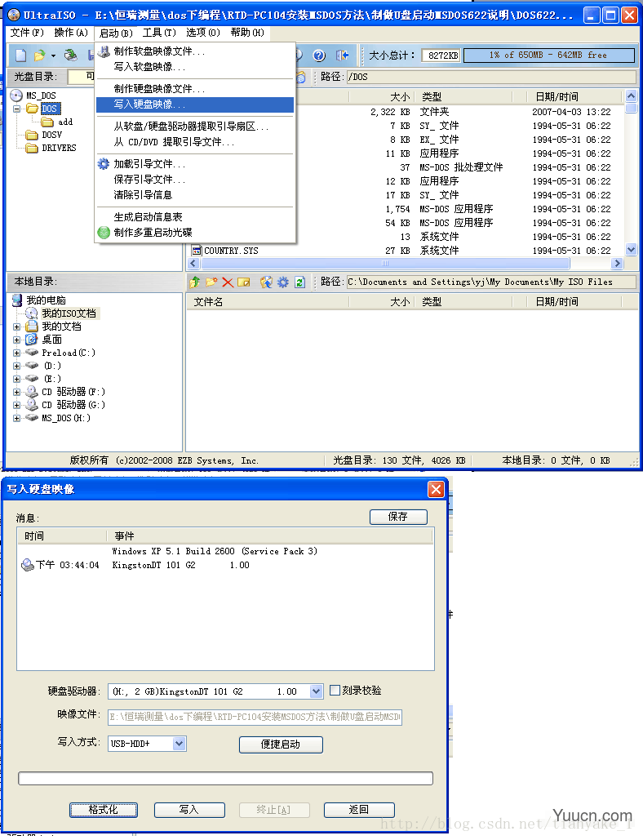Expand the (D:) drive node
Viewport: 643px width, 840px height.
tap(16, 366)
